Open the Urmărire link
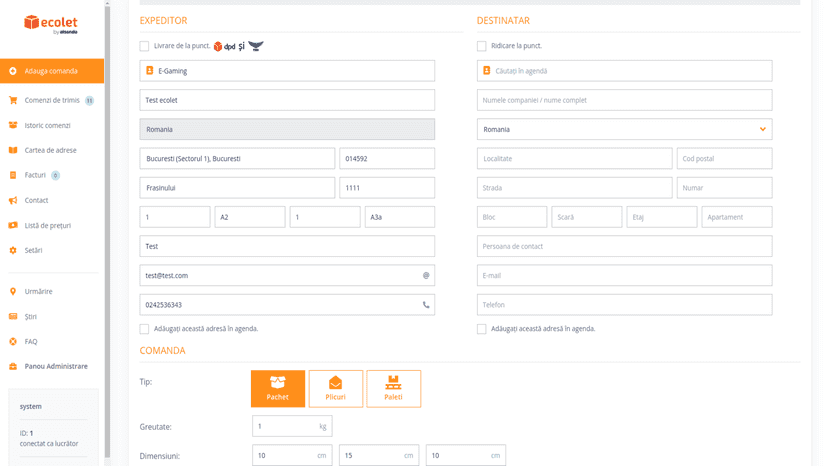This screenshot has height=466, width=828. click(x=38, y=291)
